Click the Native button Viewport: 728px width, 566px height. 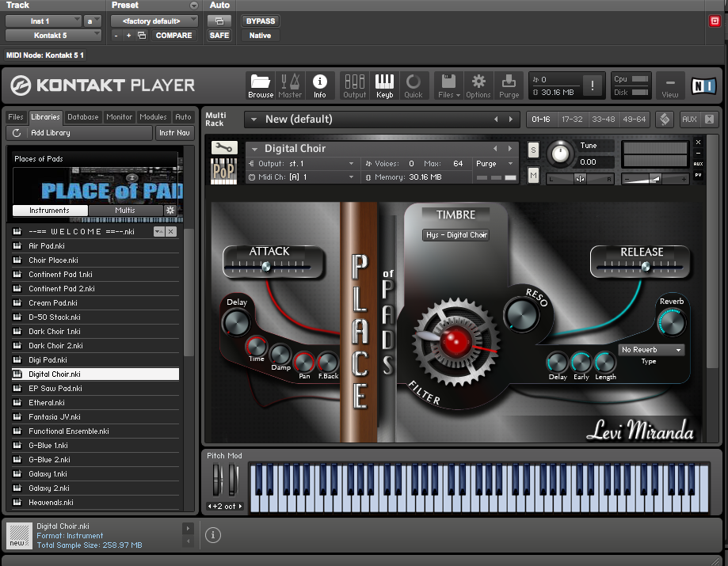coord(260,36)
